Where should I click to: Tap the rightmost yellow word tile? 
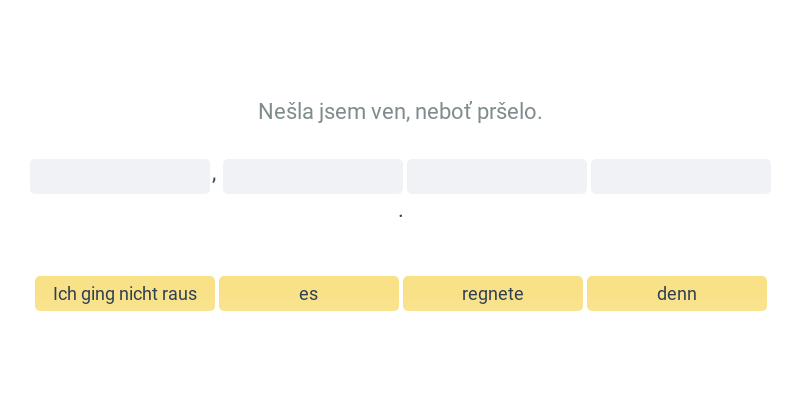677,294
